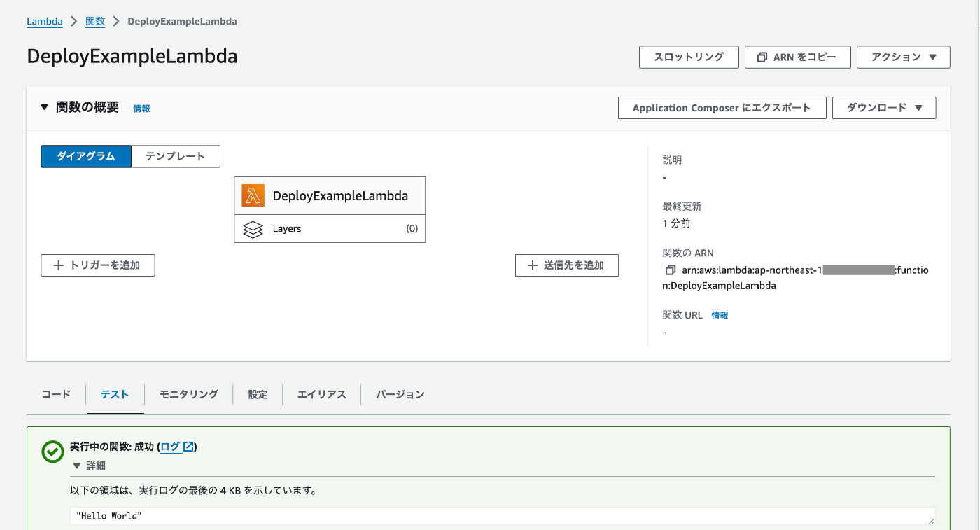This screenshot has width=980, height=530.
Task: Click the ARN をコピー button
Action: point(798,57)
